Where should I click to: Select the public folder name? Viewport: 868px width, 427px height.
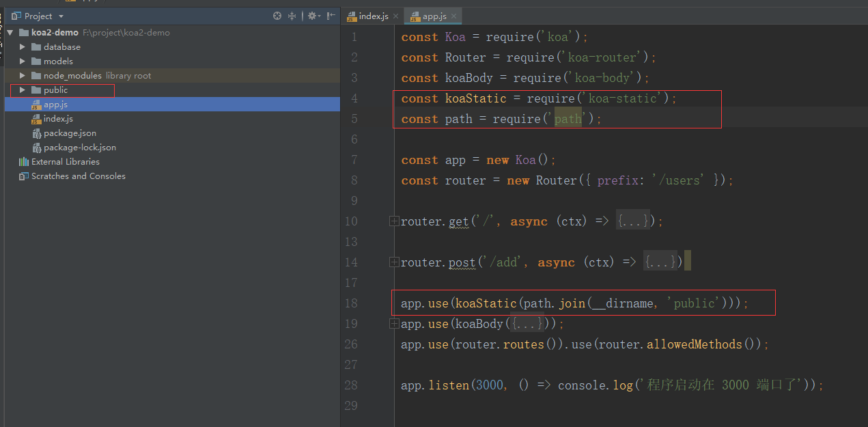point(56,90)
